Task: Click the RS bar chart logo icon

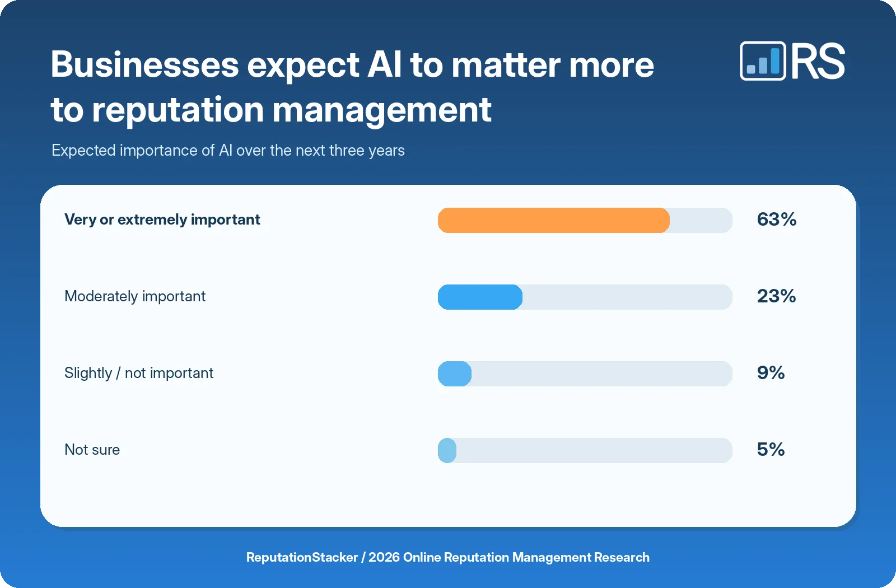Action: pyautogui.click(x=763, y=61)
